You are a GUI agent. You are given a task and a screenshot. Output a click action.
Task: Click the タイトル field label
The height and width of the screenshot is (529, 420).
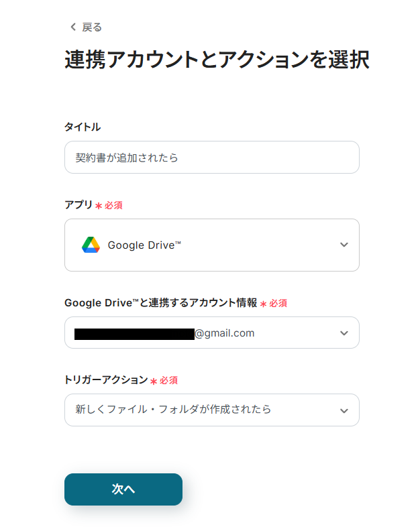point(83,127)
